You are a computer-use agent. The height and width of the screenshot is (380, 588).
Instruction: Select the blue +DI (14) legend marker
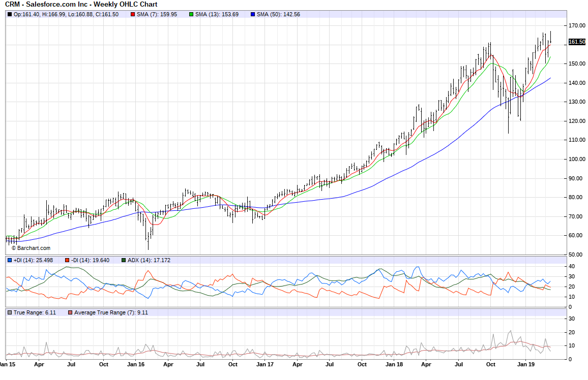point(10,260)
